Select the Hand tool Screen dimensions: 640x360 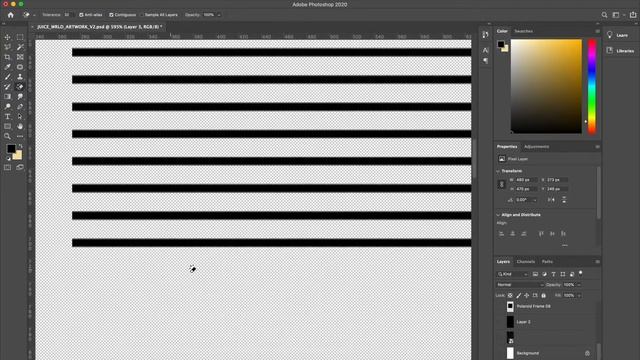(20, 127)
